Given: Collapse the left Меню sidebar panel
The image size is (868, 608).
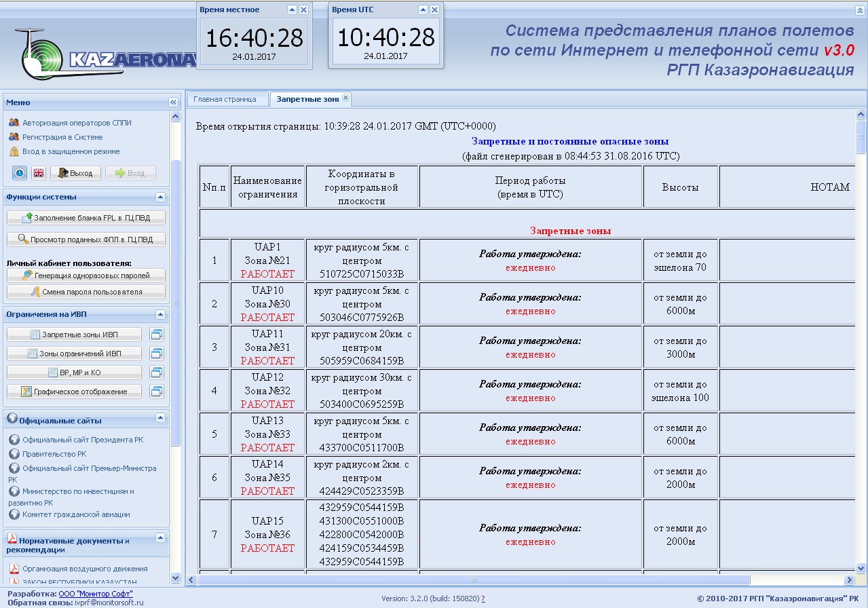Looking at the screenshot, I should [173, 102].
